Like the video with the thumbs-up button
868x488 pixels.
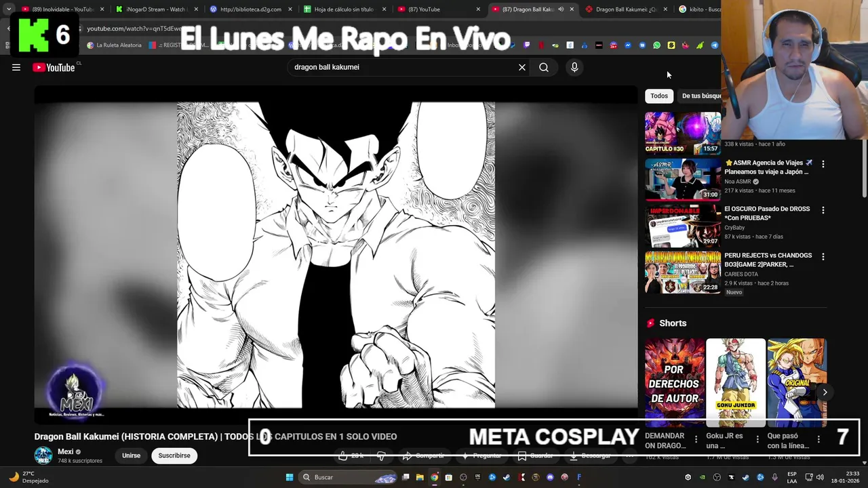[353, 455]
